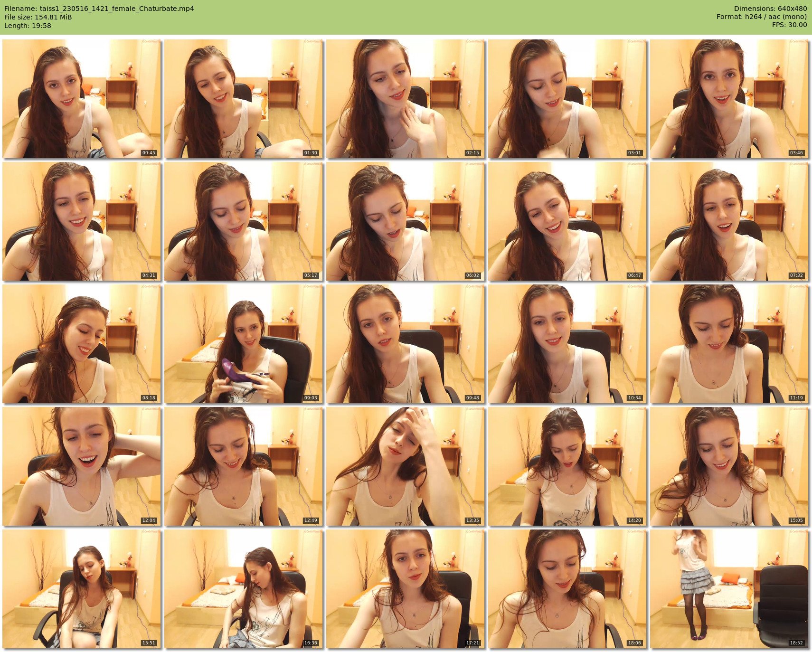Image resolution: width=812 pixels, height=652 pixels.
Task: Click the Dimensions 640x480 header text
Action: 770,9
